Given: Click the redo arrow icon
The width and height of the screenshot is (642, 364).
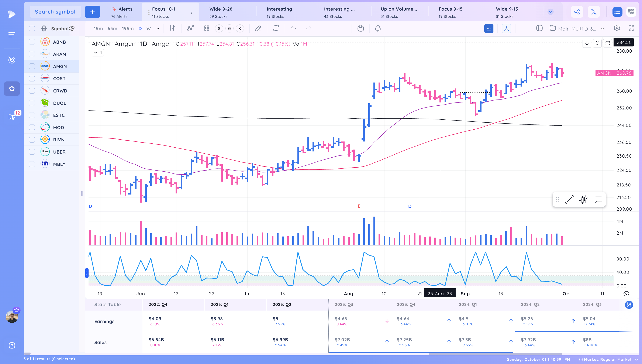Looking at the screenshot, I should pyautogui.click(x=308, y=28).
